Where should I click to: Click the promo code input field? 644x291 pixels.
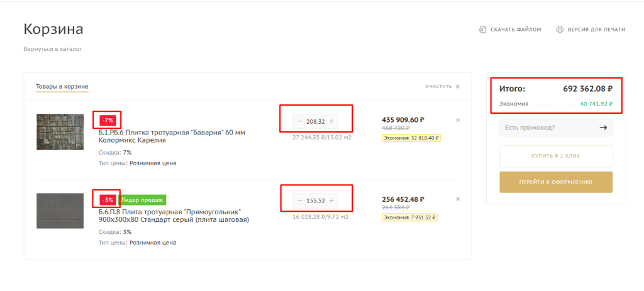(x=546, y=128)
